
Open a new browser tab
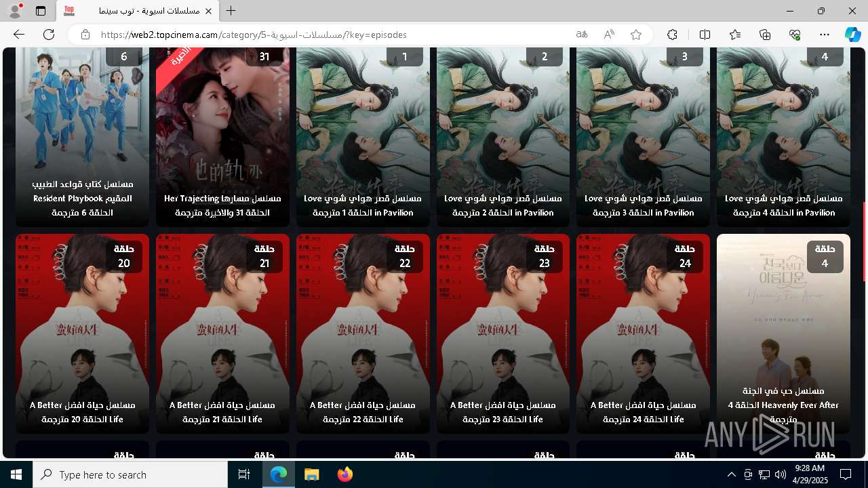coord(231,11)
